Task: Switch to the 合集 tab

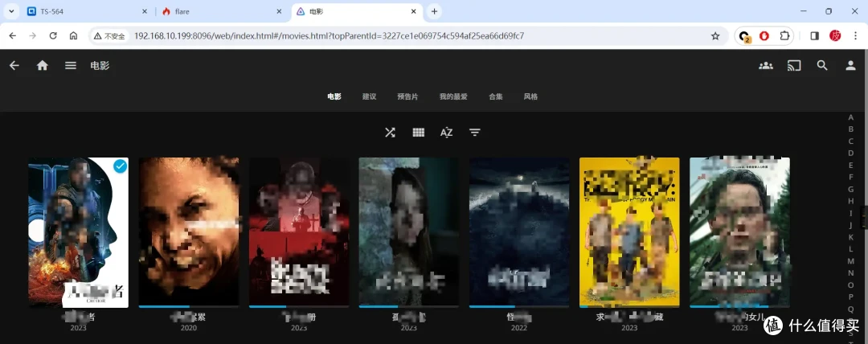Action: click(x=495, y=96)
